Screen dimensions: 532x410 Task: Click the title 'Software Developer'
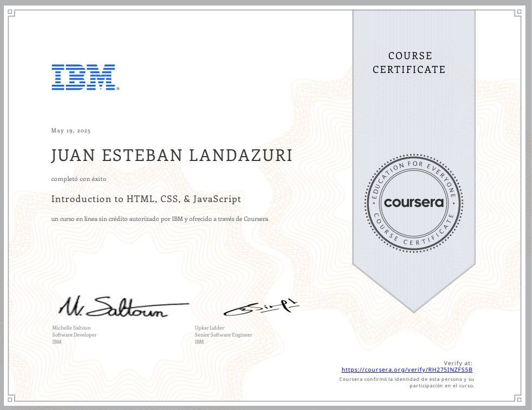(x=75, y=335)
